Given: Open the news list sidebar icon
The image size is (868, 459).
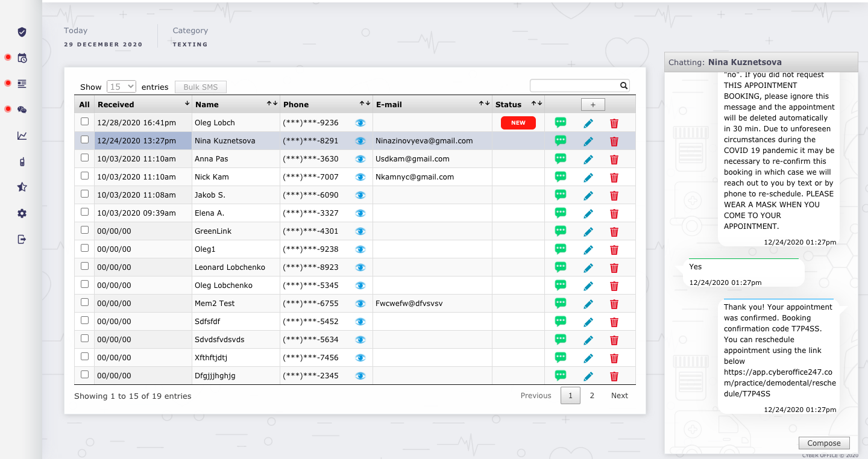Looking at the screenshot, I should point(22,84).
